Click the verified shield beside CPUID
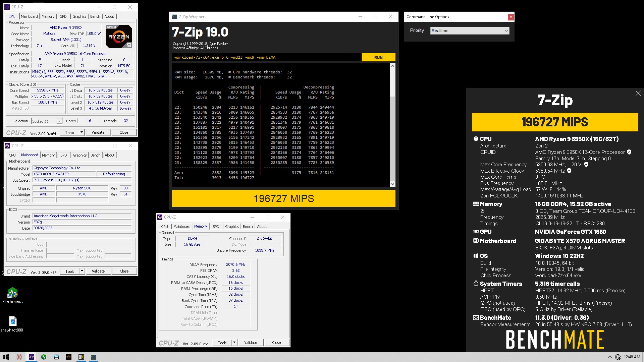This screenshot has height=362, width=644. click(629, 152)
